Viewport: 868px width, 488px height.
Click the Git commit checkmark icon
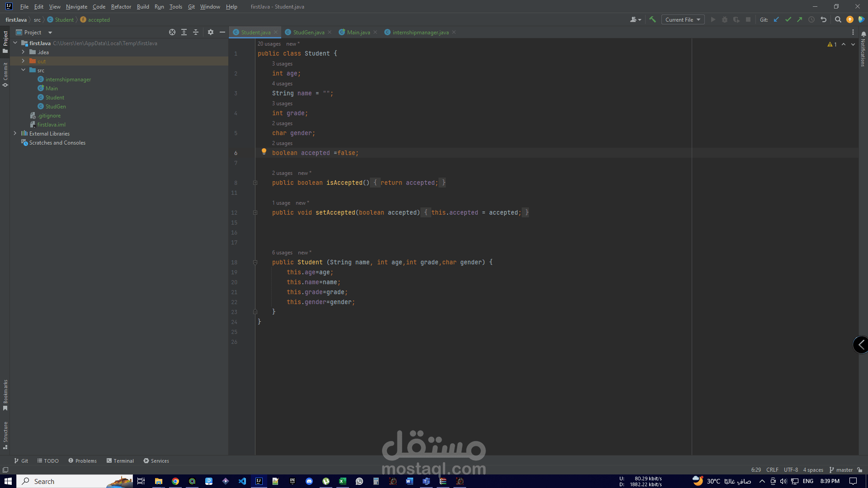coord(788,19)
